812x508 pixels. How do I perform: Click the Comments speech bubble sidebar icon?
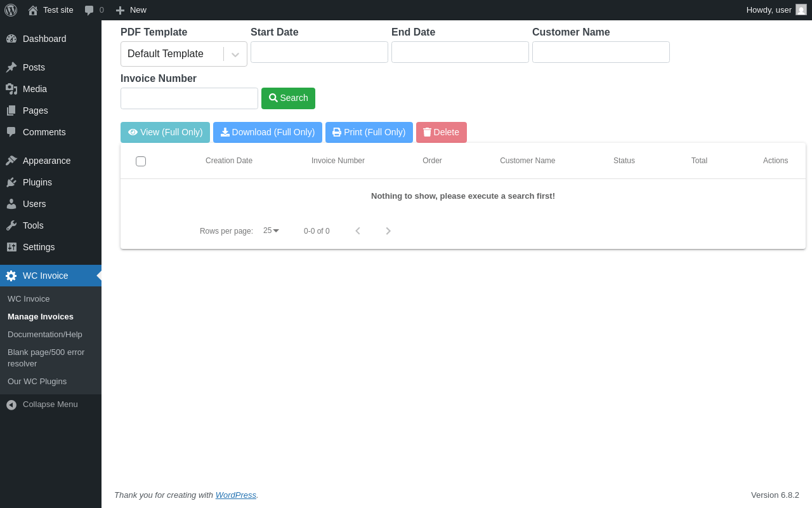[x=11, y=132]
